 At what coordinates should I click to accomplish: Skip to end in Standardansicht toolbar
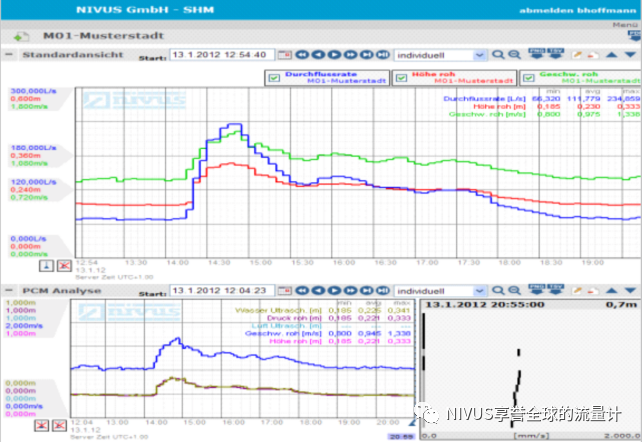[x=366, y=54]
